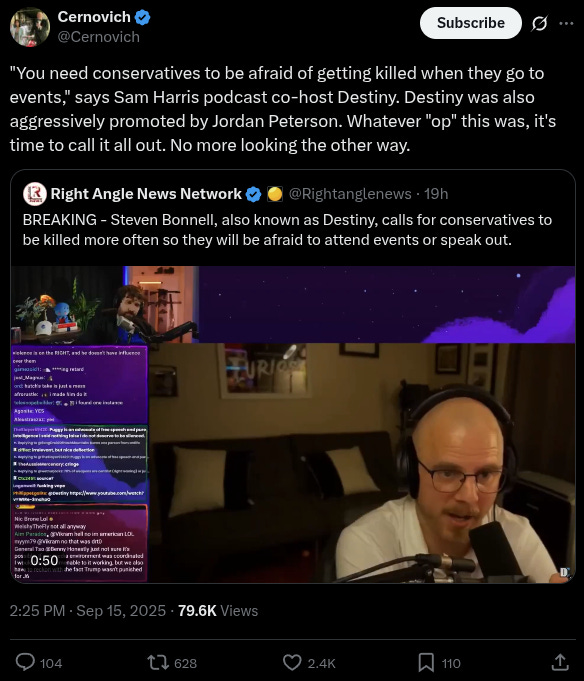This screenshot has height=681, width=584.
Task: Open quoted tweet BREAKING text
Action: click(x=287, y=230)
